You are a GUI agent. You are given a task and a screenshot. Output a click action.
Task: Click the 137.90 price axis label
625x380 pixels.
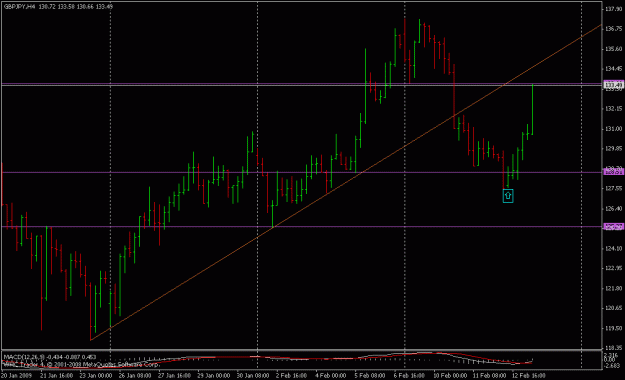click(614, 9)
